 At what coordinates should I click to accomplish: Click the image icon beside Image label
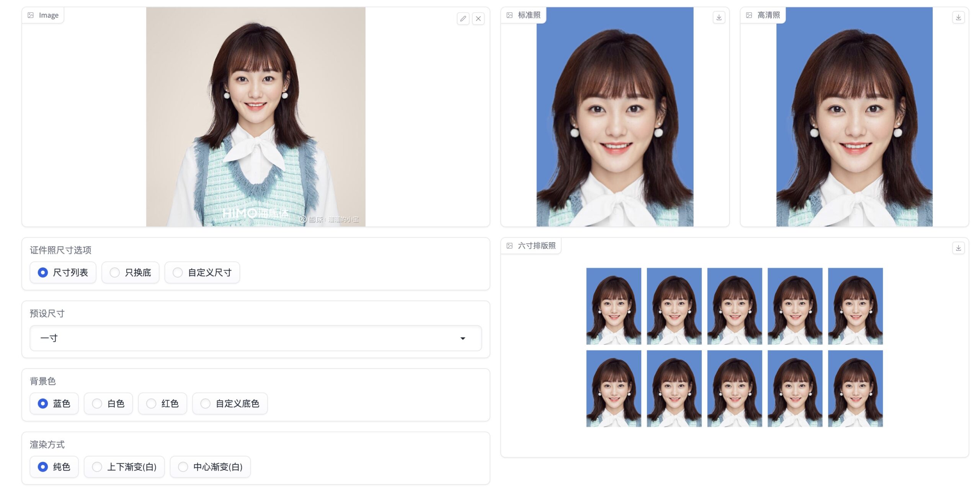click(31, 15)
